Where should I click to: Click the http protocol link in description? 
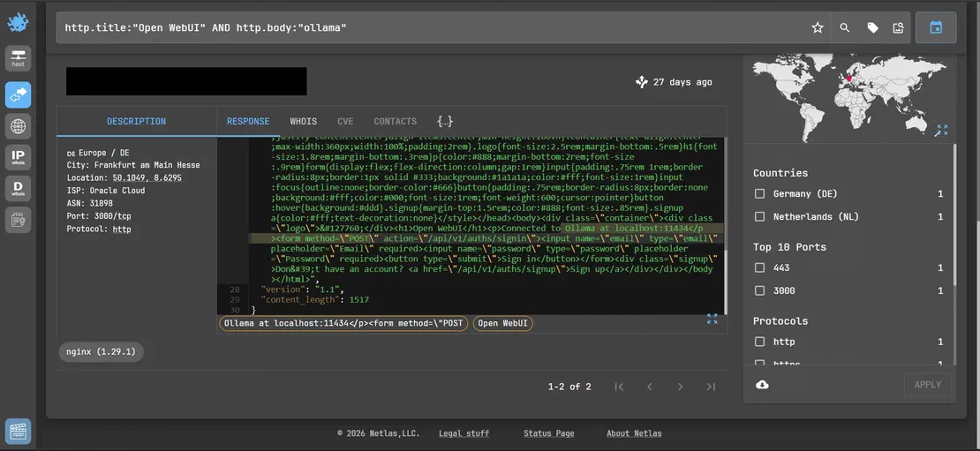(x=122, y=229)
